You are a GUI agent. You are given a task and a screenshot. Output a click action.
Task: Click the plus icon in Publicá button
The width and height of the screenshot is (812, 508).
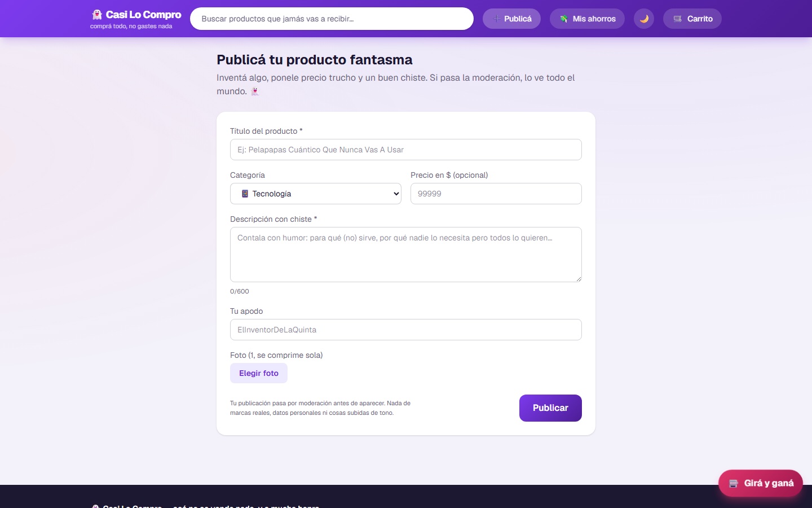497,19
